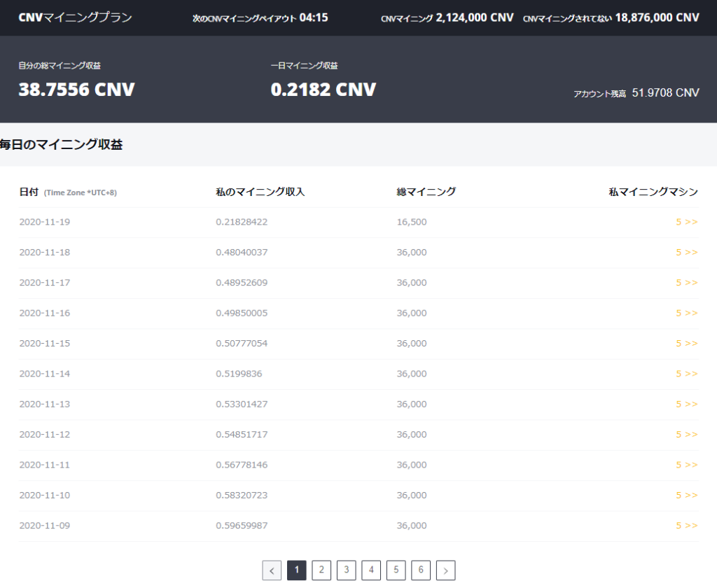This screenshot has width=717, height=588.
Task: Click income value 0.50777054
Action: [242, 344]
